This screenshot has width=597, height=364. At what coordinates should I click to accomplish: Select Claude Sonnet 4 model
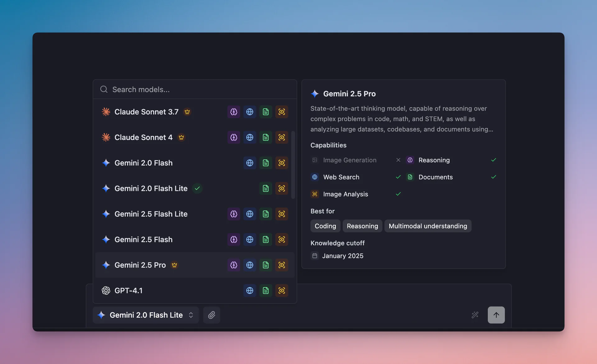195,137
